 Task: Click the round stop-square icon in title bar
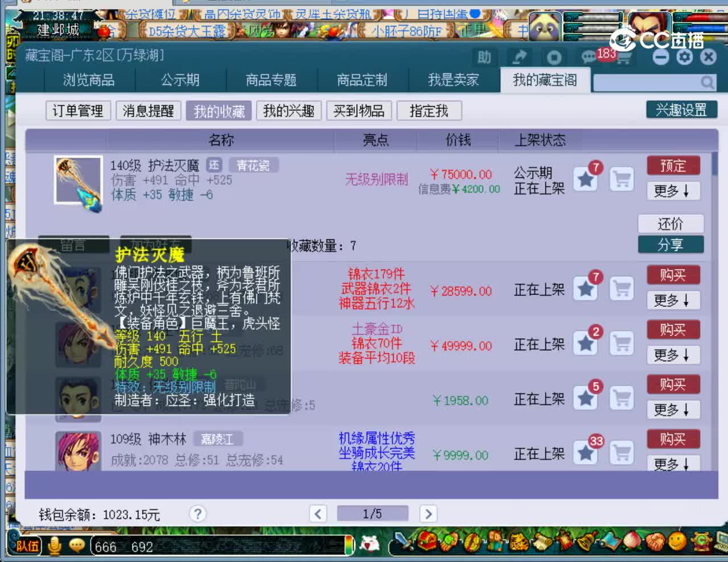click(554, 57)
